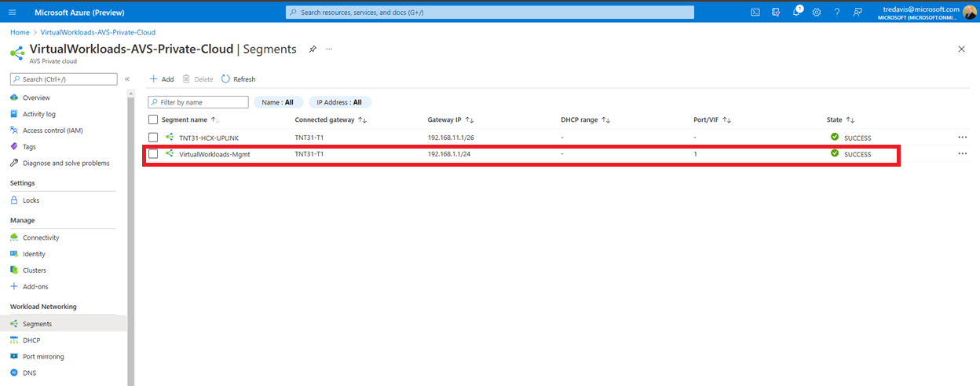
Task: Click the sidebar Search (Ctrl+/) box
Action: pos(64,79)
